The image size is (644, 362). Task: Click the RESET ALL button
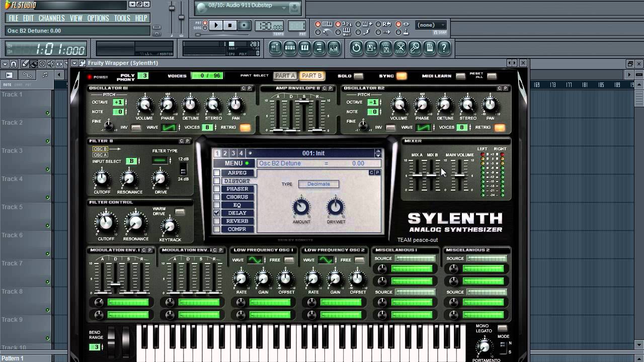[x=492, y=76]
